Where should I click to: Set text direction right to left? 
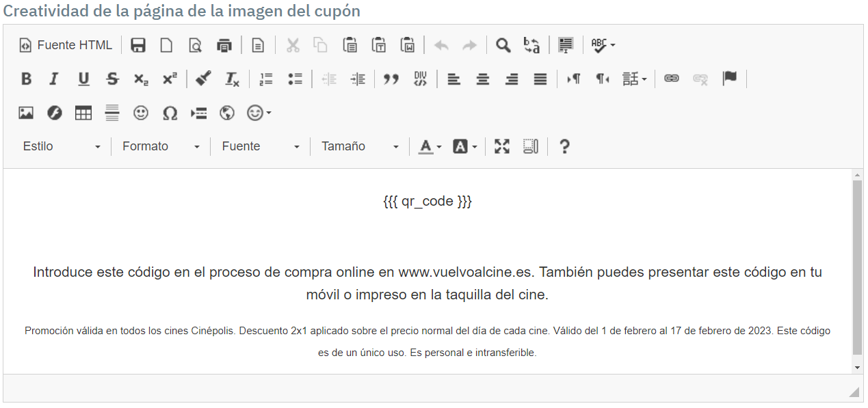coord(602,79)
